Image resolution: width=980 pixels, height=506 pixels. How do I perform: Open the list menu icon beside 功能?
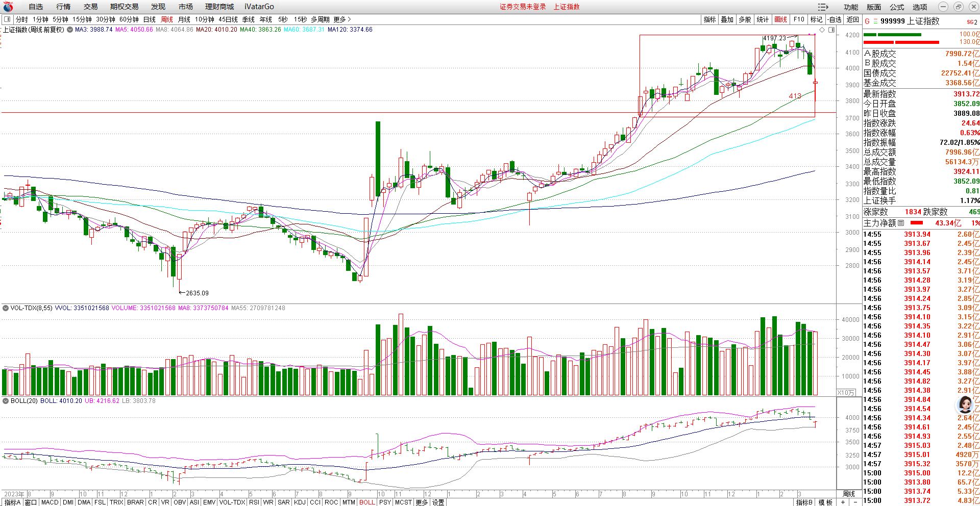823,7
